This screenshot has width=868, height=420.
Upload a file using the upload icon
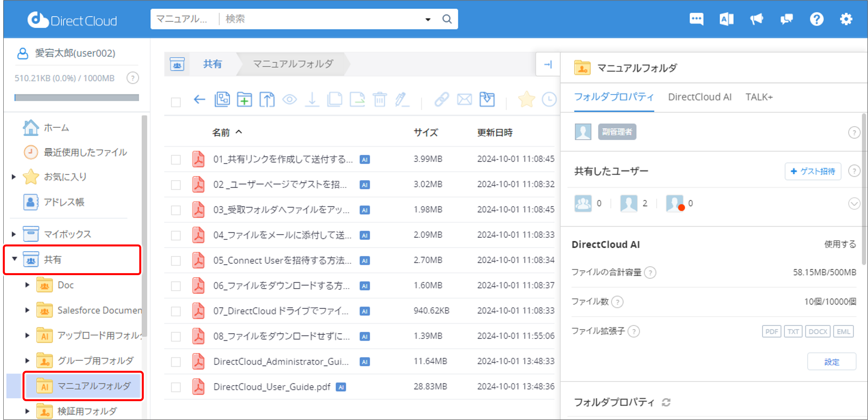267,99
